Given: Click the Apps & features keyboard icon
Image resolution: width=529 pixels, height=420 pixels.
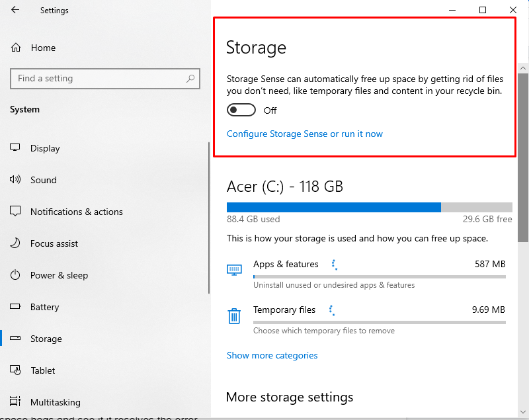Looking at the screenshot, I should click(234, 270).
